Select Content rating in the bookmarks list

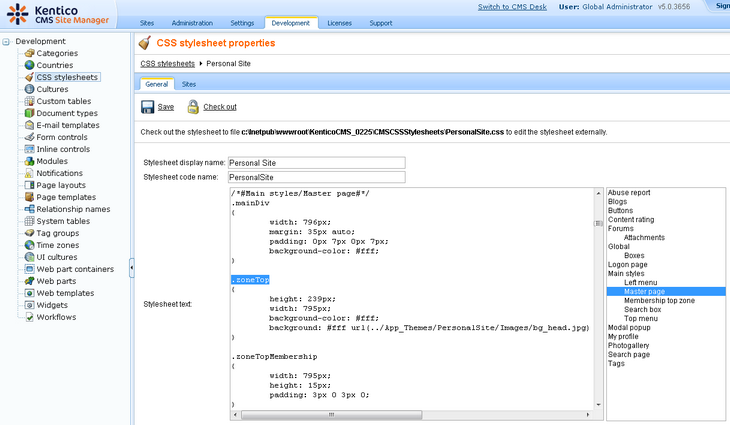pos(631,220)
